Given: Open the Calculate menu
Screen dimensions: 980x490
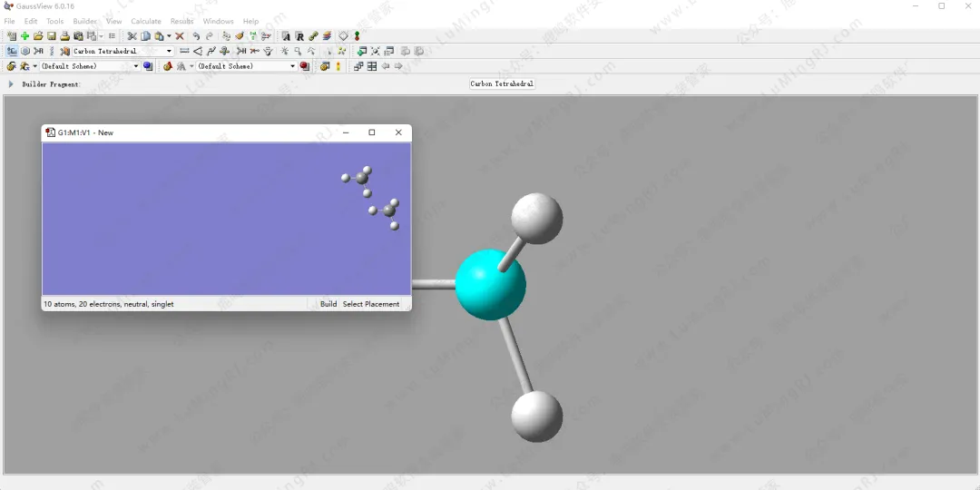Looking at the screenshot, I should tap(145, 21).
